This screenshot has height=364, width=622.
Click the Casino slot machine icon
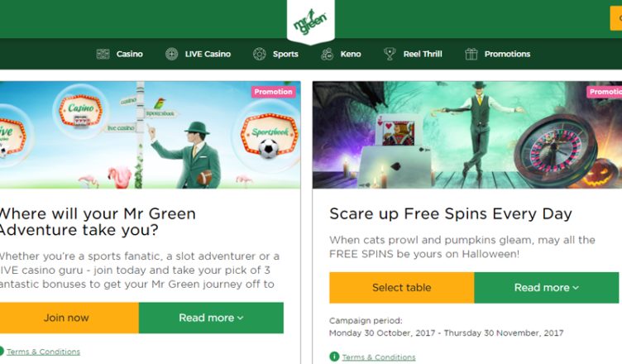coord(103,54)
